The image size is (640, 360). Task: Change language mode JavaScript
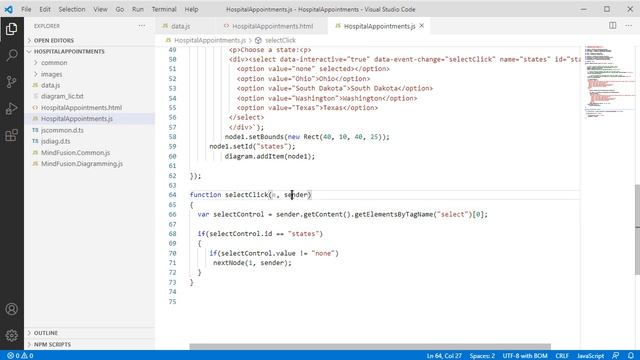click(x=590, y=356)
